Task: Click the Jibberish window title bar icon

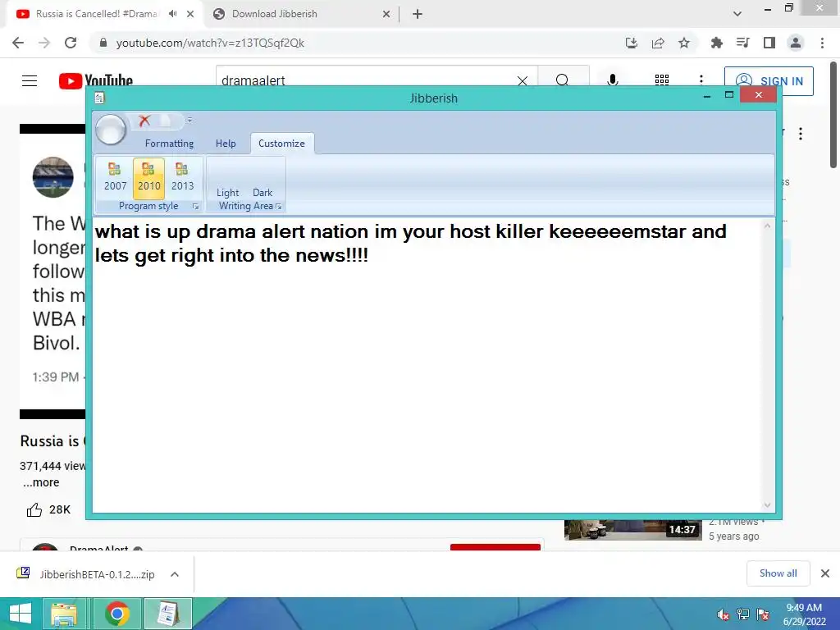Action: point(99,98)
